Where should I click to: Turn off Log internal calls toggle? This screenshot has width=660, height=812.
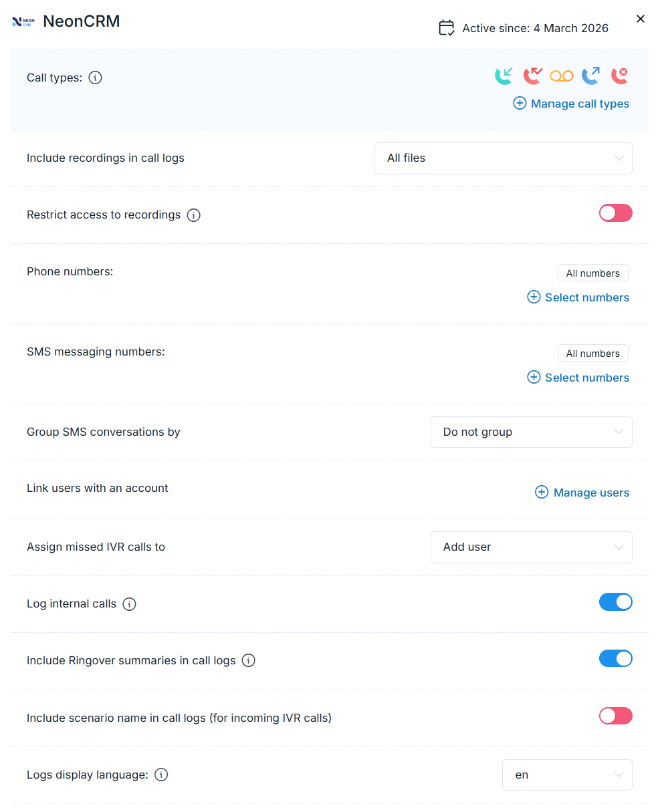coord(615,602)
